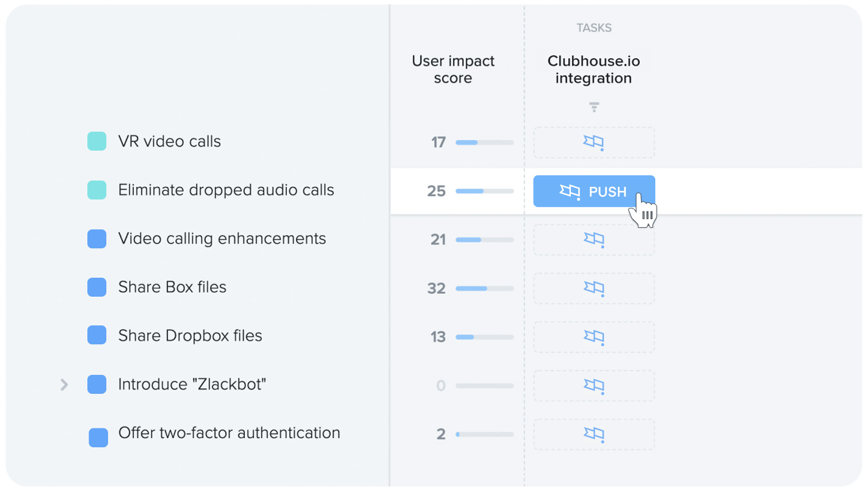The image size is (868, 491).
Task: Open the Share Dropbox files feature
Action: click(x=190, y=336)
